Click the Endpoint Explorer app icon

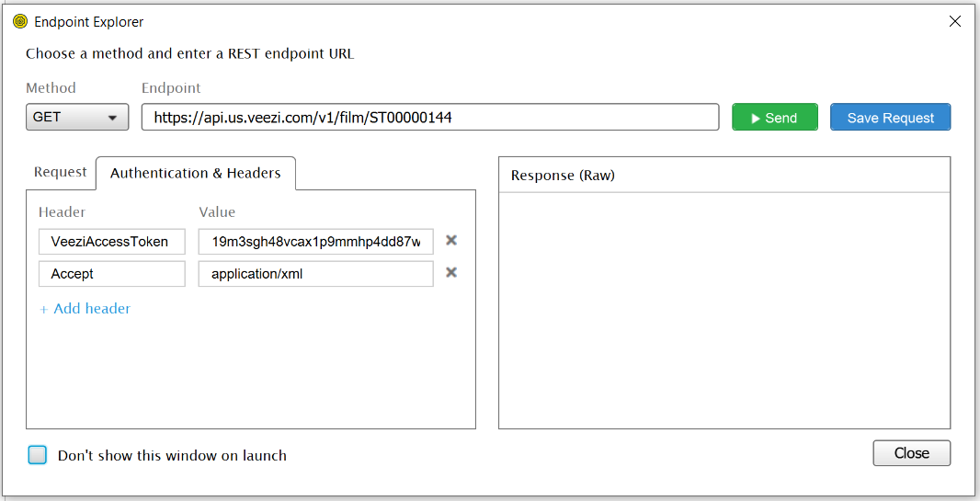click(x=20, y=22)
